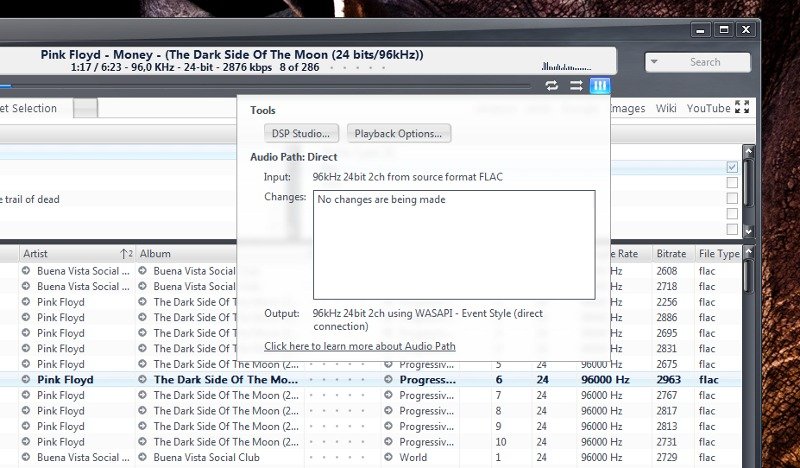This screenshot has width=800, height=468.
Task: Click the bold Pink Floyd arrow icon in playing row
Action: 26,379
